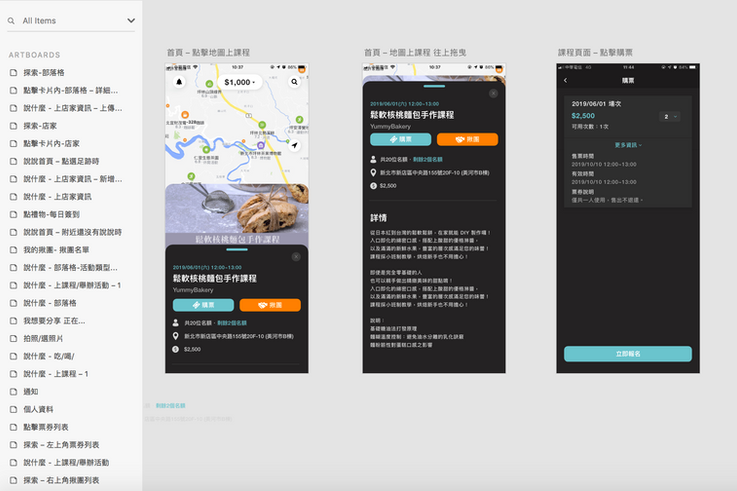Click the $2,500 coin icon in the second artboard
Image resolution: width=737 pixels, height=491 pixels.
(x=373, y=186)
